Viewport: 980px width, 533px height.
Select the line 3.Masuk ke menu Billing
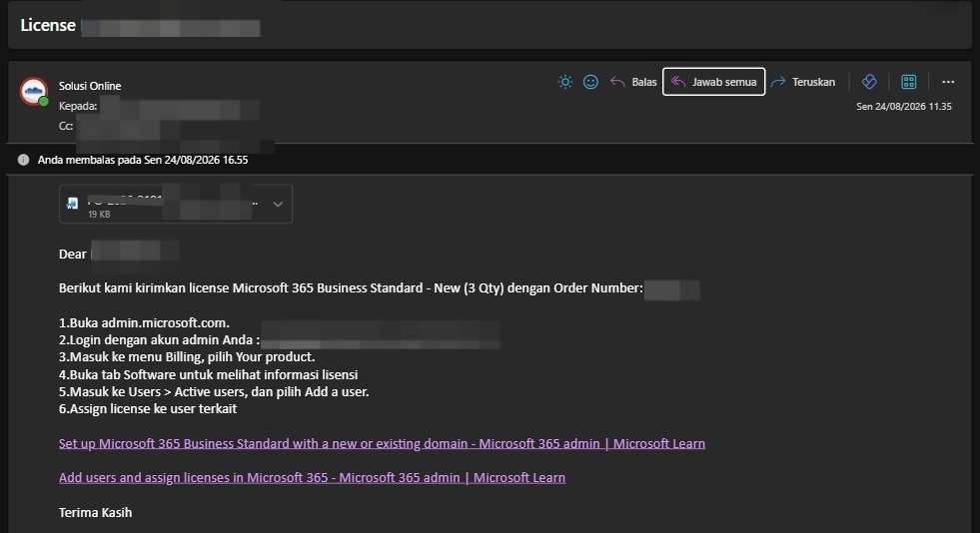pos(187,357)
